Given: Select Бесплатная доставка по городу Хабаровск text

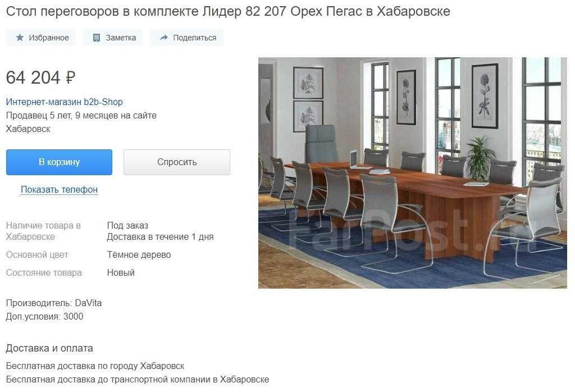Looking at the screenshot, I should [95, 366].
